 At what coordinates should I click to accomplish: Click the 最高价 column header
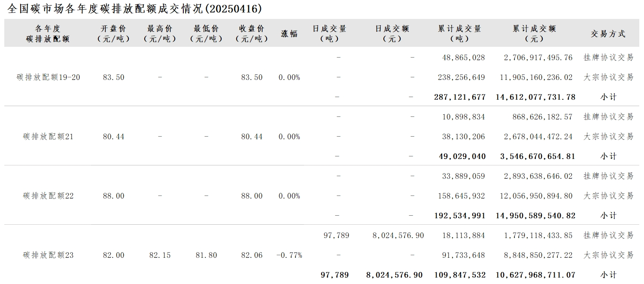click(x=160, y=34)
